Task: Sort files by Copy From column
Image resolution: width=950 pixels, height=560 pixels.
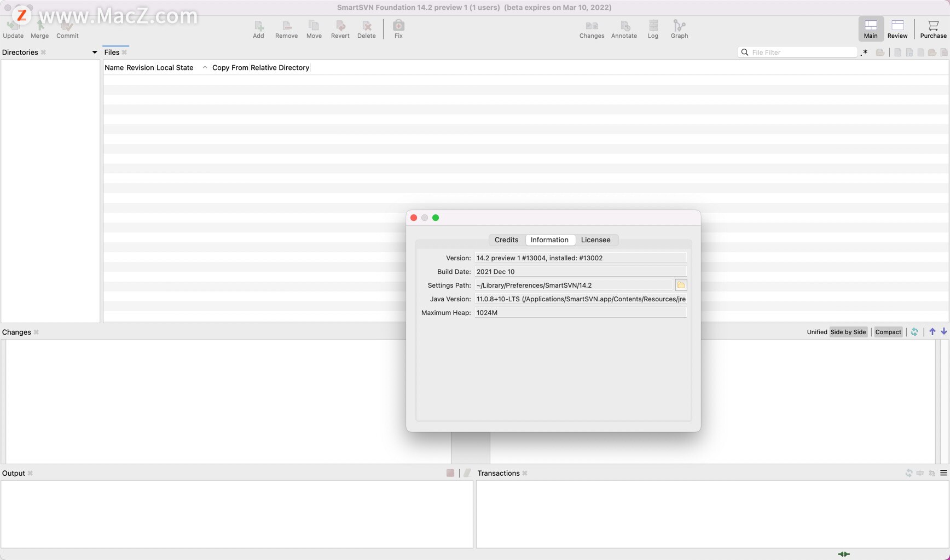Action: tap(230, 68)
